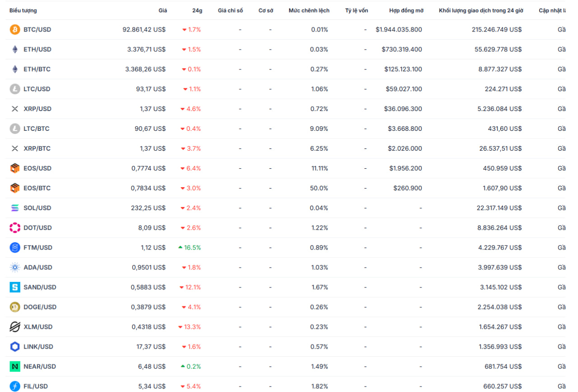Open the SOL/USD pair link
Screen dimensions: 578x392
coord(37,208)
